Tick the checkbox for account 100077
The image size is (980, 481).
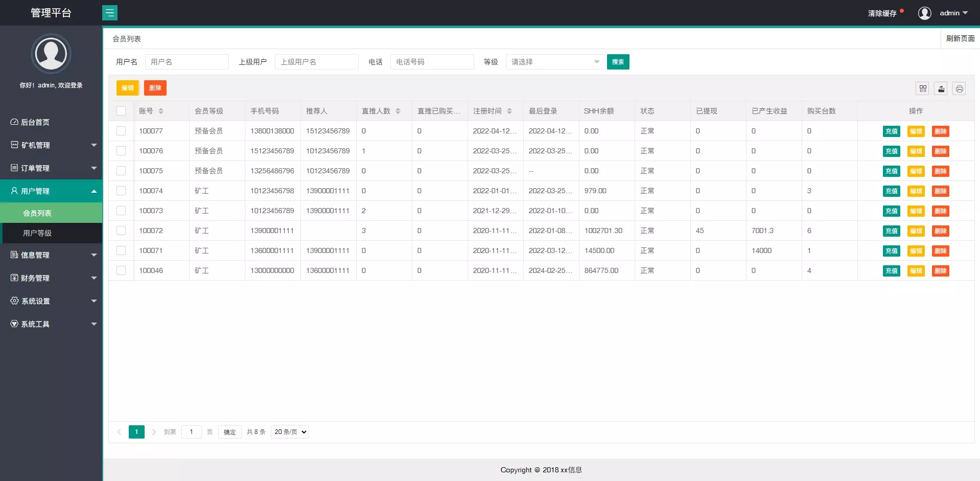click(121, 131)
